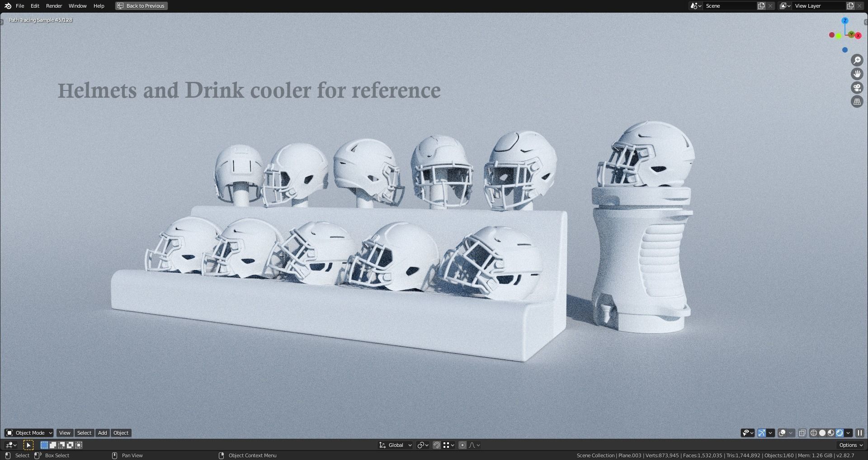This screenshot has height=460, width=868.
Task: Open the overlays options dropdown arrow
Action: click(x=791, y=433)
